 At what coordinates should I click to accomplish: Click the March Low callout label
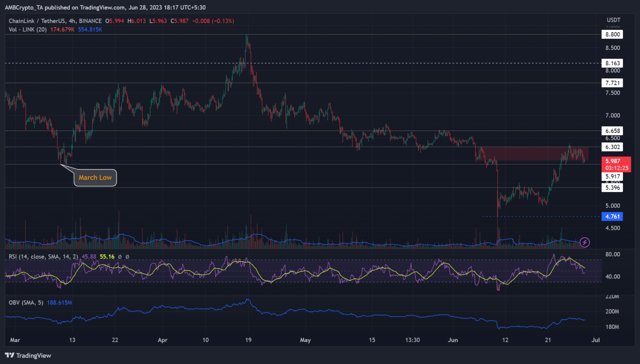point(95,178)
